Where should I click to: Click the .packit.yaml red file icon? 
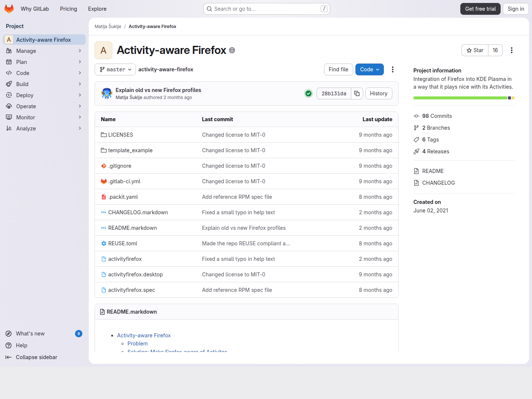pyautogui.click(x=104, y=197)
